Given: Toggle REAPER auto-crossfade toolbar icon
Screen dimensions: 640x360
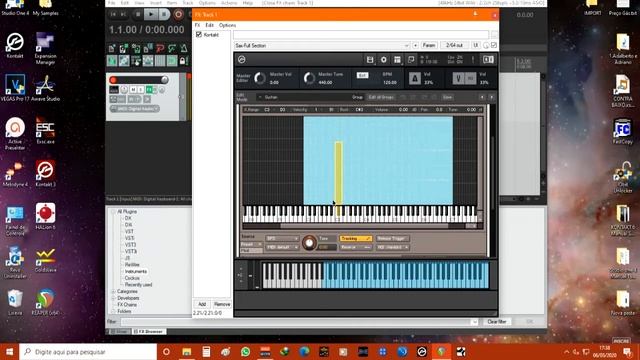Looking at the screenshot, I should (112, 61).
